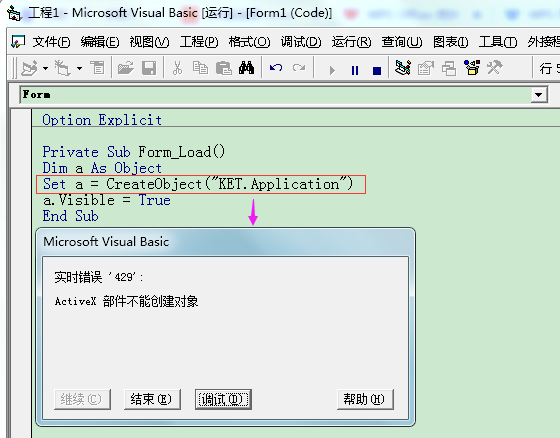
Task: Click the 调试(D) button in the error dialog
Action: coord(223,399)
